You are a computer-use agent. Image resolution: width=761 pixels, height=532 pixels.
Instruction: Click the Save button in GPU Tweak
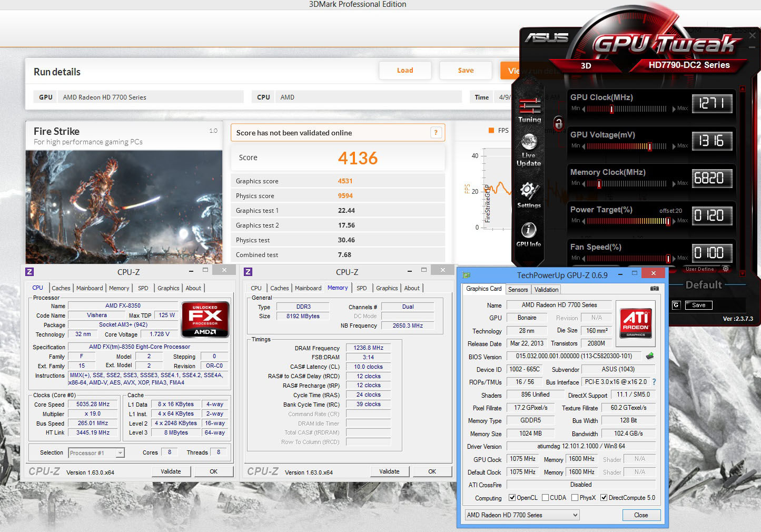tap(699, 305)
